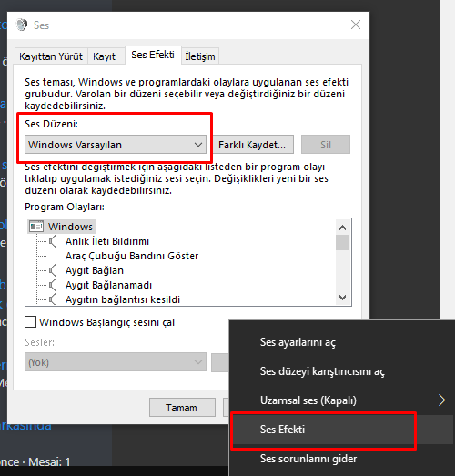Viewport: 455px width, 476px height.
Task: Close the Ses dialog window
Action: 356,25
